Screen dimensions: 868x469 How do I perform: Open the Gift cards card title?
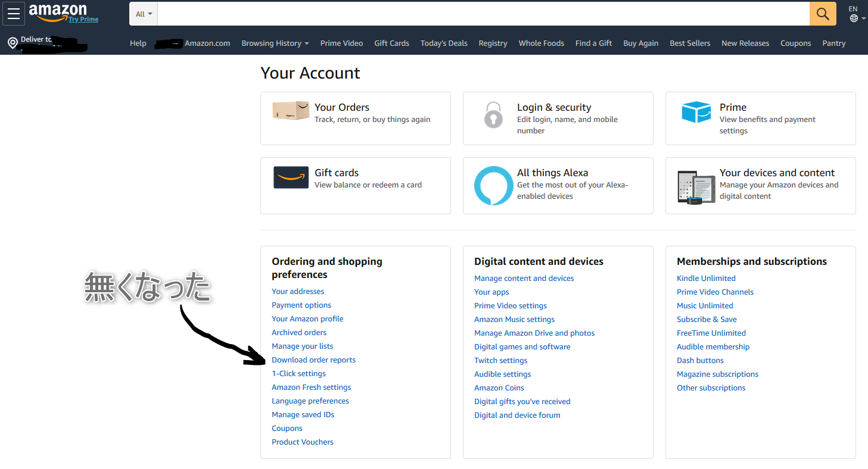coord(337,173)
